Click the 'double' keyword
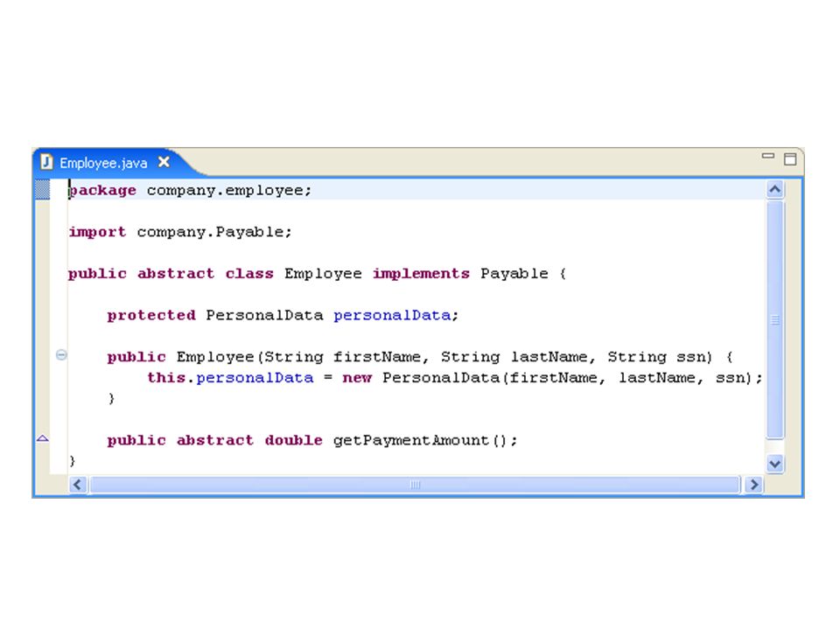The height and width of the screenshot is (630, 840). [294, 440]
